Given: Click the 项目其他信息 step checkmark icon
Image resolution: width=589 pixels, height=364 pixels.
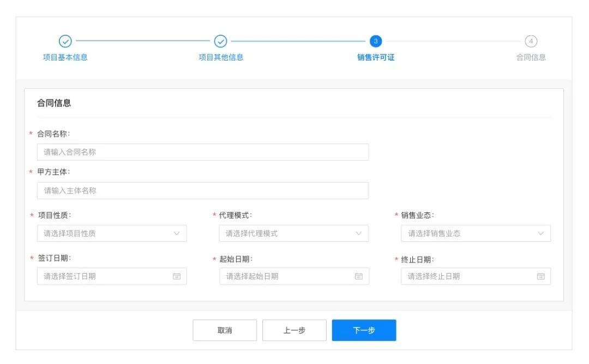Looking at the screenshot, I should pyautogui.click(x=220, y=41).
